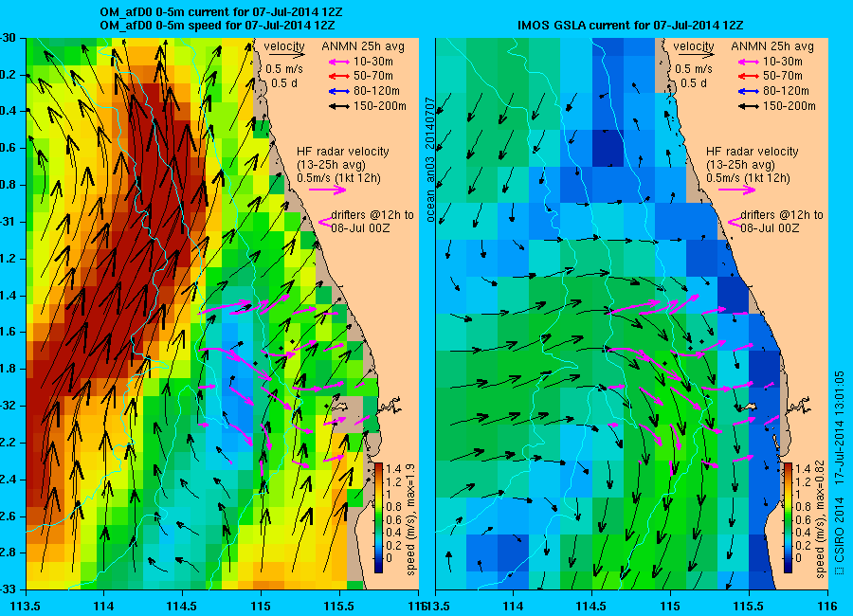Click 'ANMN 25h avg' label in left panel

363,46
